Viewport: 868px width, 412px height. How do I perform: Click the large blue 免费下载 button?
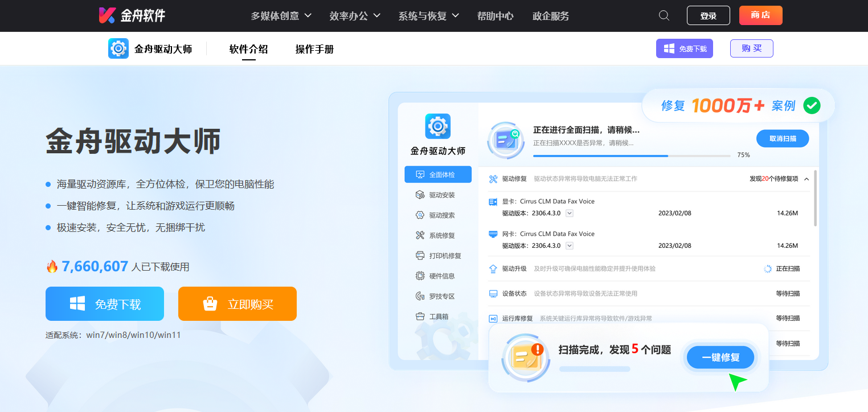coord(105,304)
